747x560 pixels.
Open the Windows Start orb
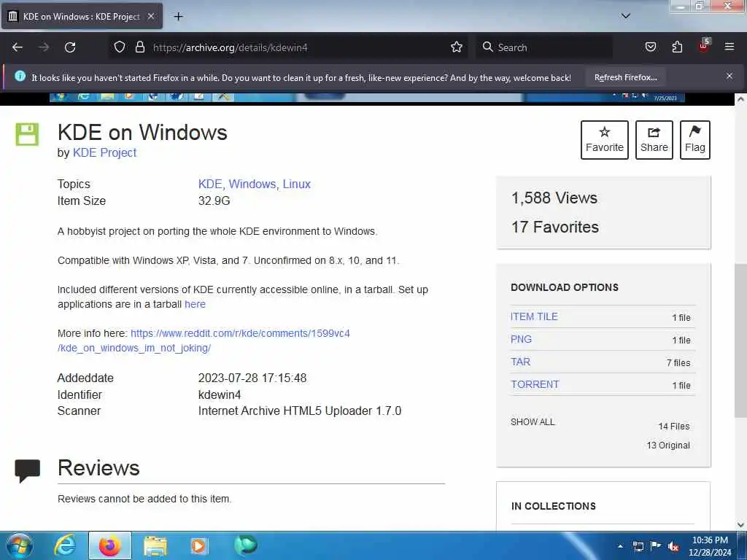click(x=19, y=545)
